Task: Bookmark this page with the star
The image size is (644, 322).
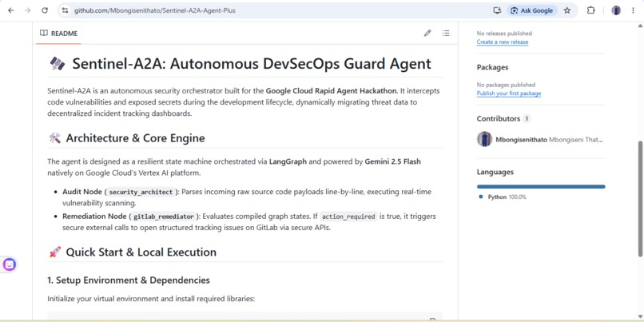Action: [x=567, y=10]
